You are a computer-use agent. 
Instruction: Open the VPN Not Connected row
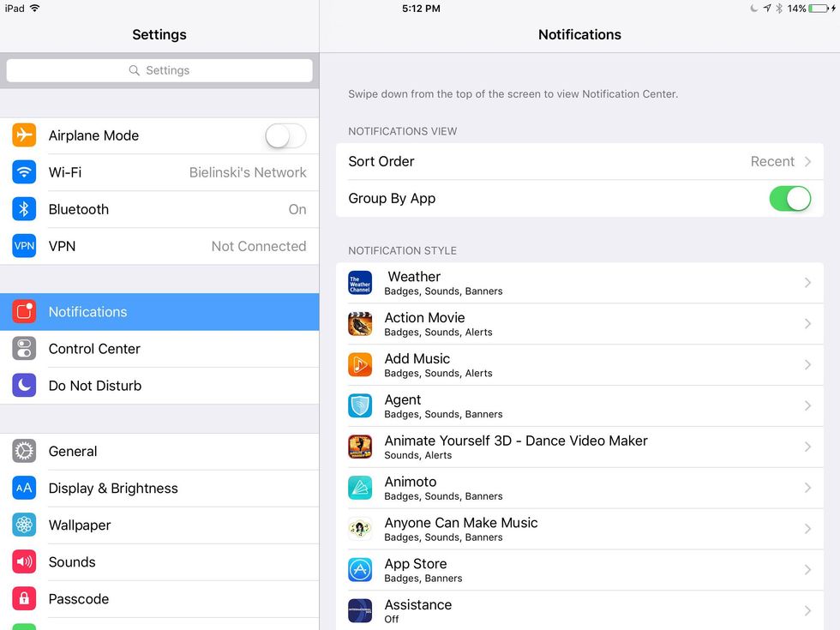[x=159, y=246]
